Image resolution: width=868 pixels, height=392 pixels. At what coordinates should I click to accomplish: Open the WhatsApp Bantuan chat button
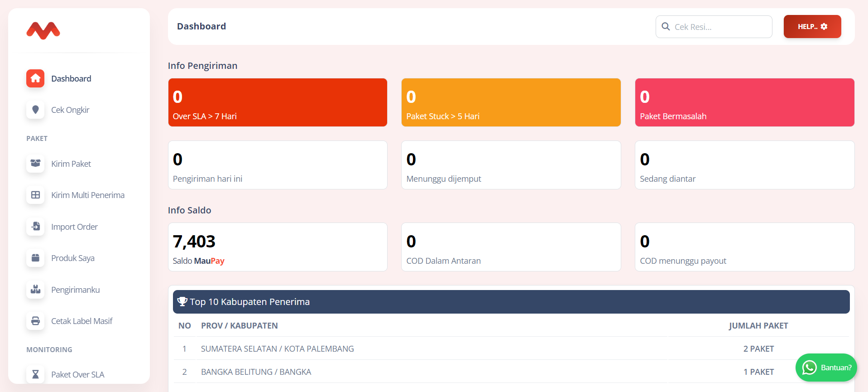[826, 368]
